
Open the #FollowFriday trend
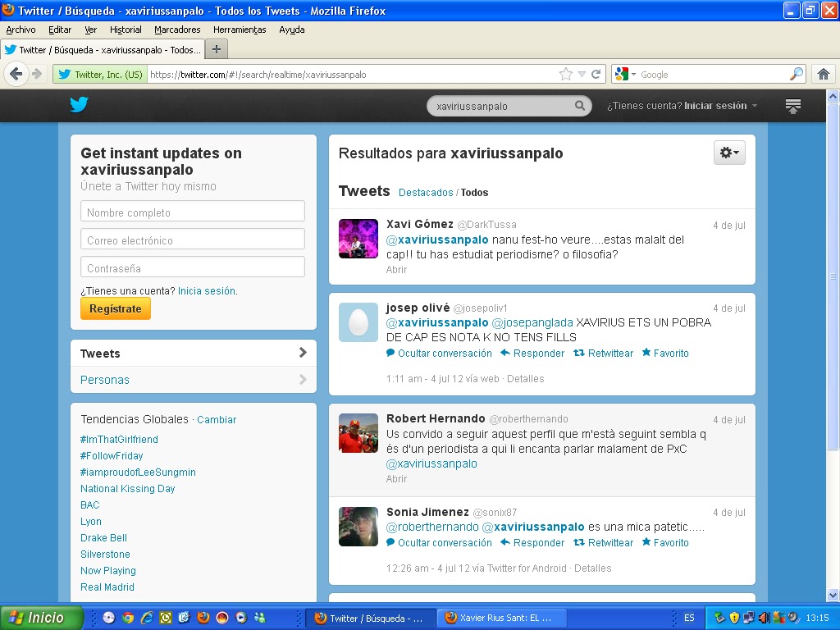[112, 456]
